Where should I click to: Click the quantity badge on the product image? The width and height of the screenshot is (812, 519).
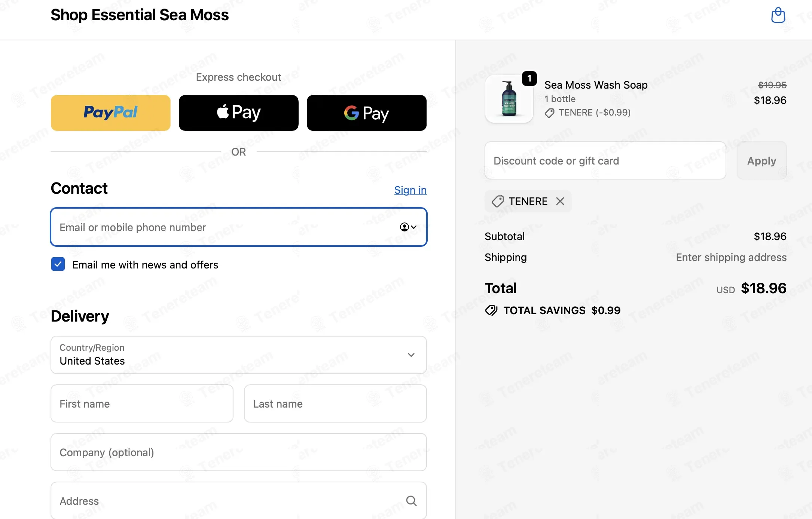point(529,79)
